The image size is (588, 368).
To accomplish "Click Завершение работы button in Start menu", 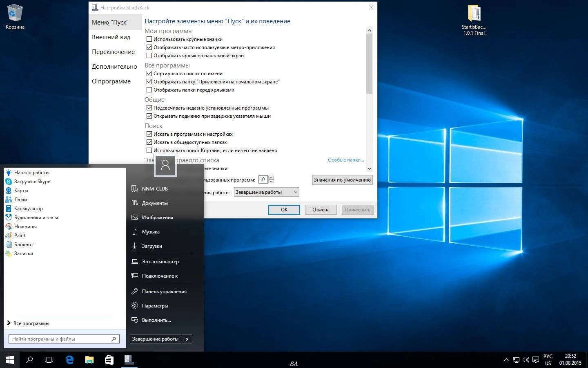I will [x=155, y=339].
